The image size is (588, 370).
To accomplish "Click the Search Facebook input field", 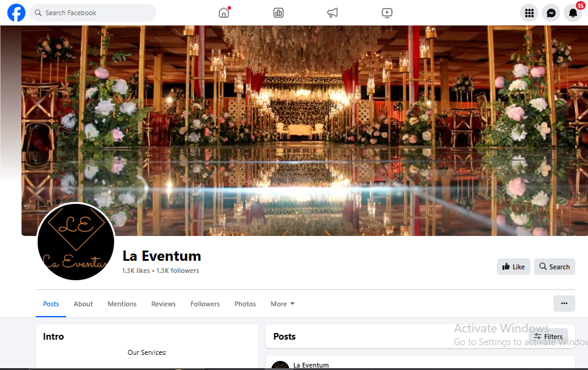I will [x=93, y=13].
